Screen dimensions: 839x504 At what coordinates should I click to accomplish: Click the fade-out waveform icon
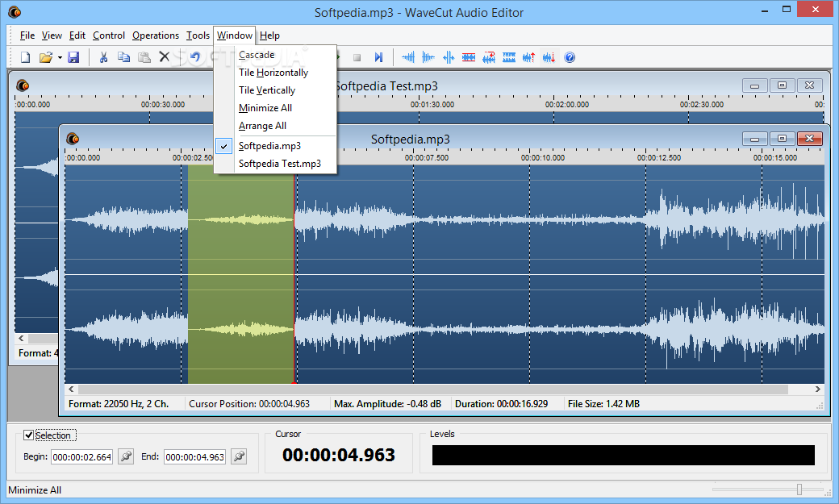coord(428,57)
